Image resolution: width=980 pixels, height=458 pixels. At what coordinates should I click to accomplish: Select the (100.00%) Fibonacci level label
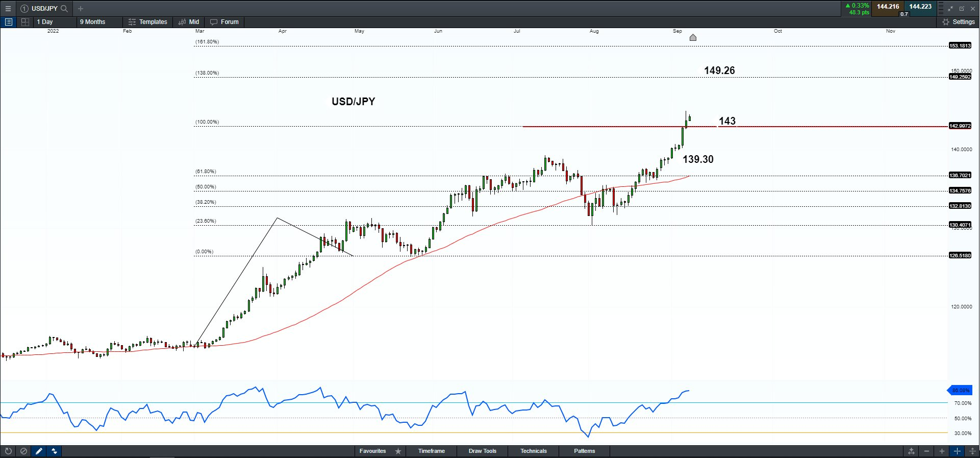(207, 122)
